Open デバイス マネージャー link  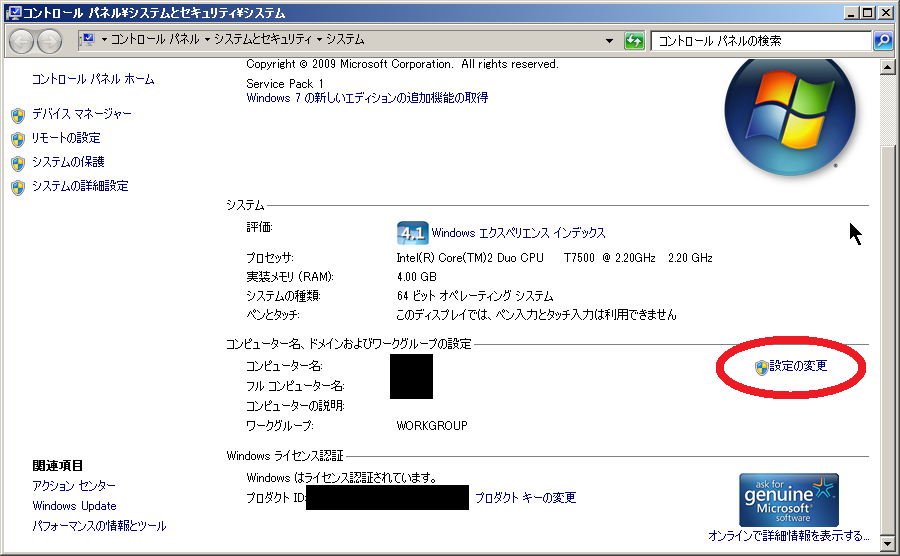[82, 114]
